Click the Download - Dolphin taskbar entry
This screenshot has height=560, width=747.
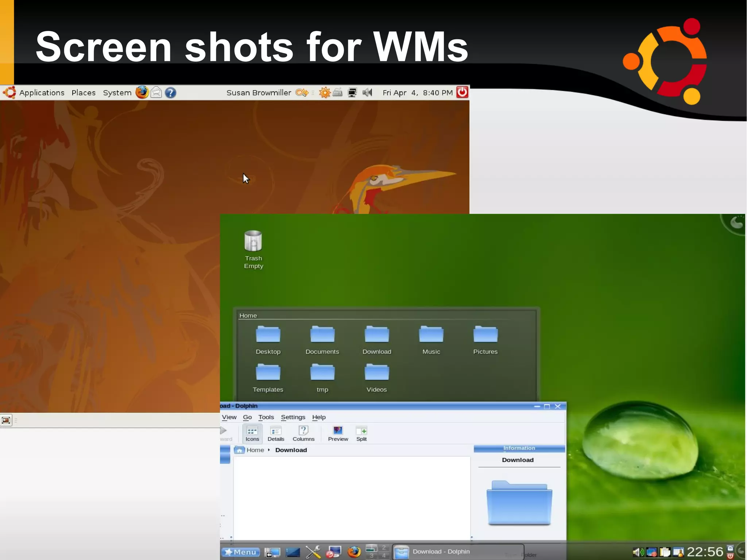(x=458, y=552)
